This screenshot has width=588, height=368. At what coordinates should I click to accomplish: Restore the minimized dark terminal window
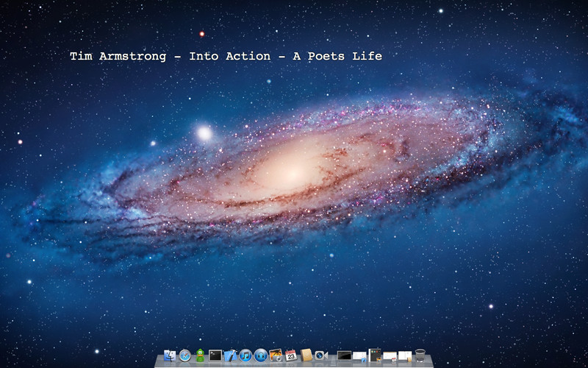[344, 355]
